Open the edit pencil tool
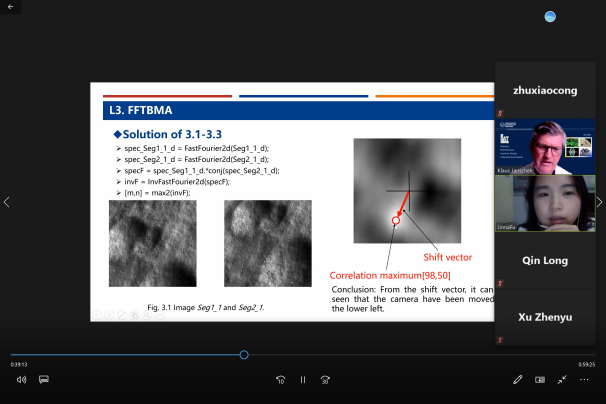This screenshot has height=404, width=606. pos(518,380)
